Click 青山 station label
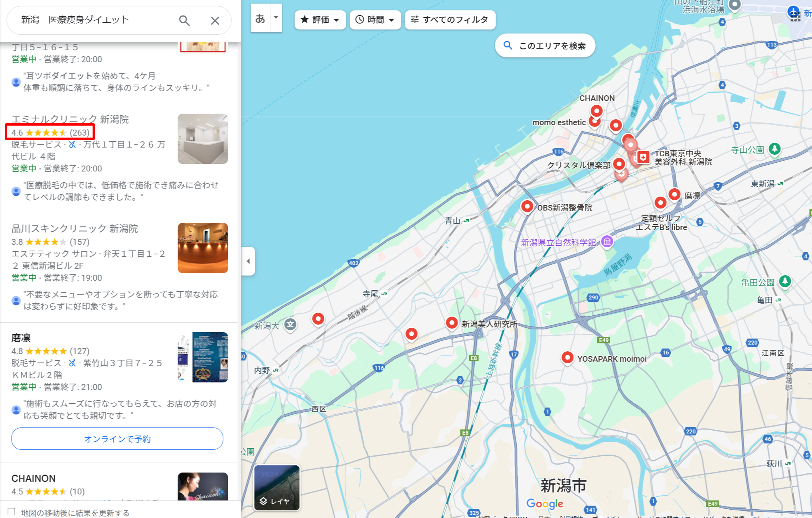The width and height of the screenshot is (812, 518). [452, 221]
